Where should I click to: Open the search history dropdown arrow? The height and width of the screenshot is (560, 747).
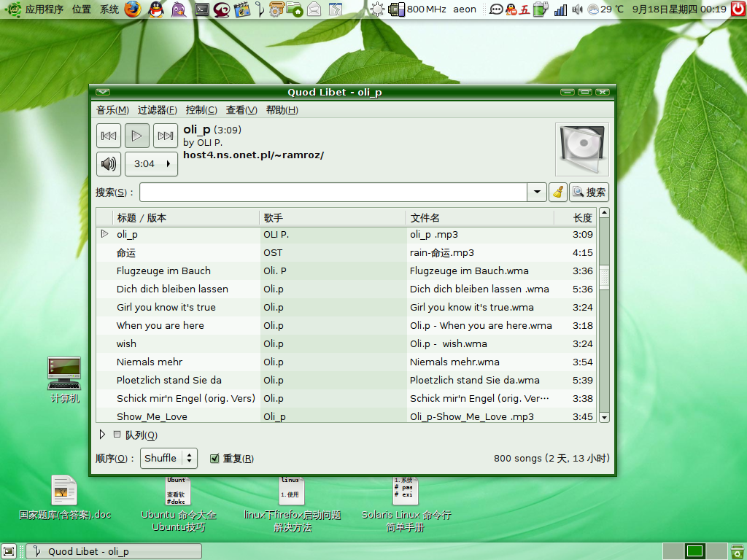537,192
